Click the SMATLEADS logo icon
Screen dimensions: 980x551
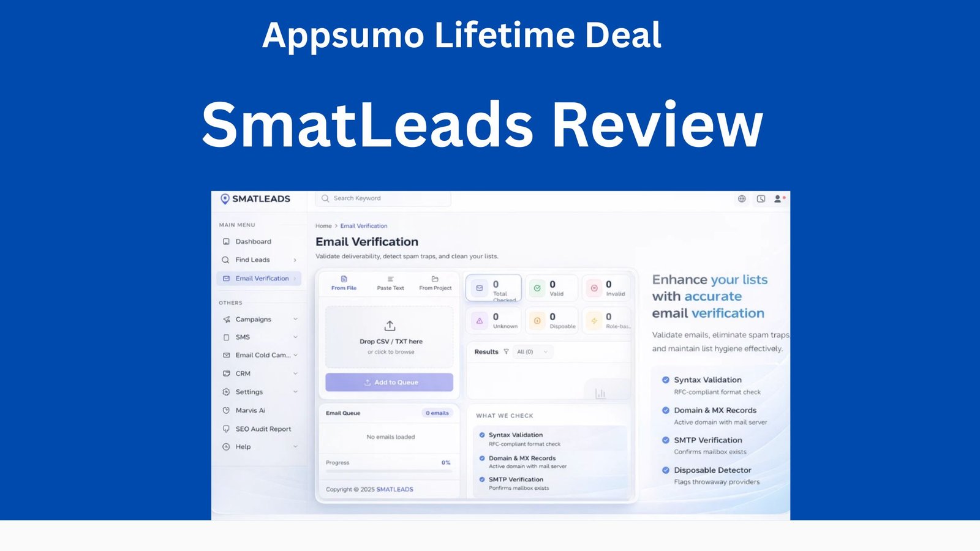(x=225, y=199)
